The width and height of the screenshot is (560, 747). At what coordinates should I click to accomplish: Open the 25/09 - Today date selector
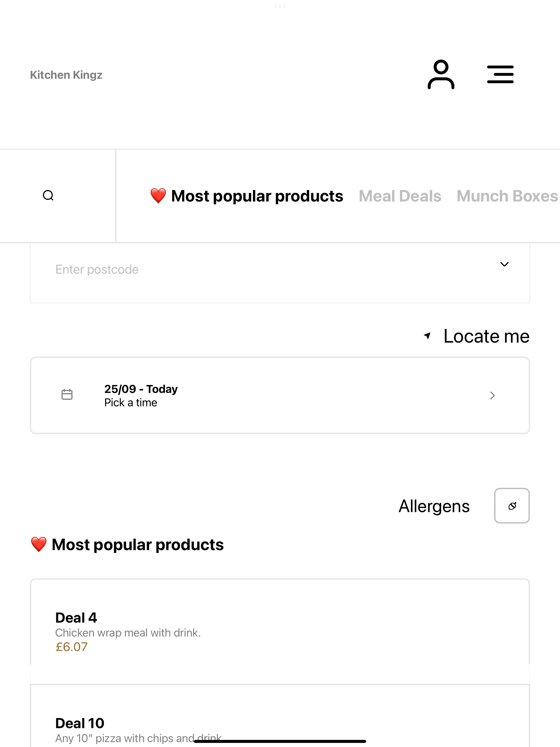coord(280,395)
